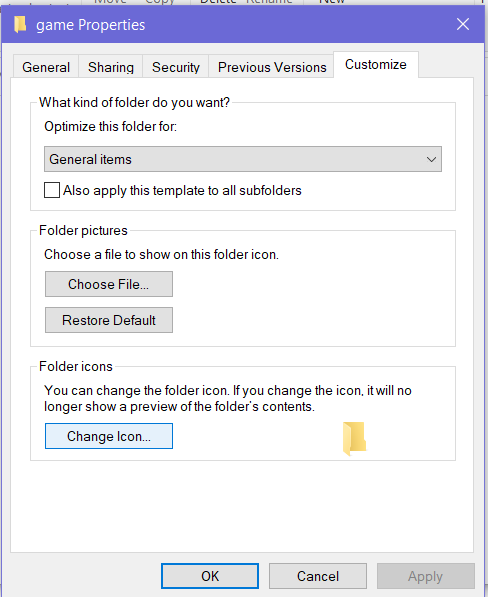This screenshot has height=597, width=488.
Task: Open the Security tab
Action: (x=176, y=67)
